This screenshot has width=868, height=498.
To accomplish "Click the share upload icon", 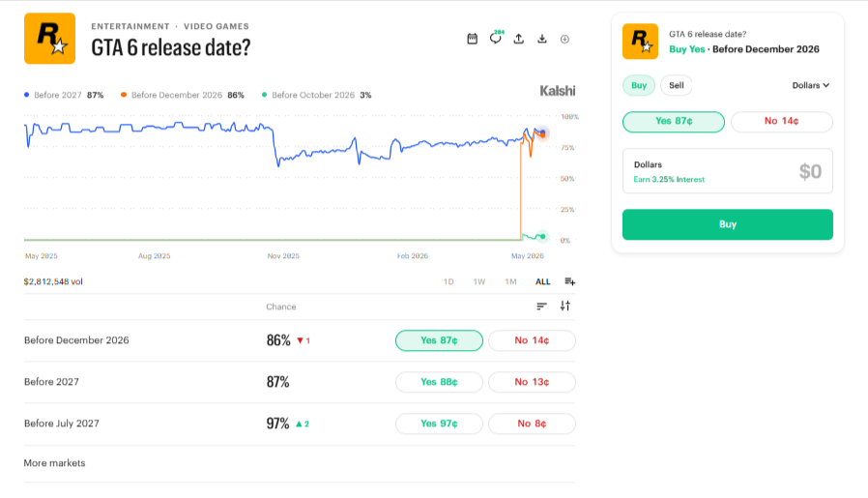I will coord(519,39).
